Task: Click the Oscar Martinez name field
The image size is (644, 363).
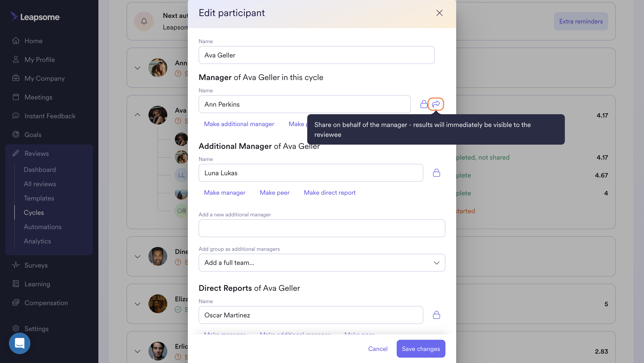Action: click(x=311, y=315)
